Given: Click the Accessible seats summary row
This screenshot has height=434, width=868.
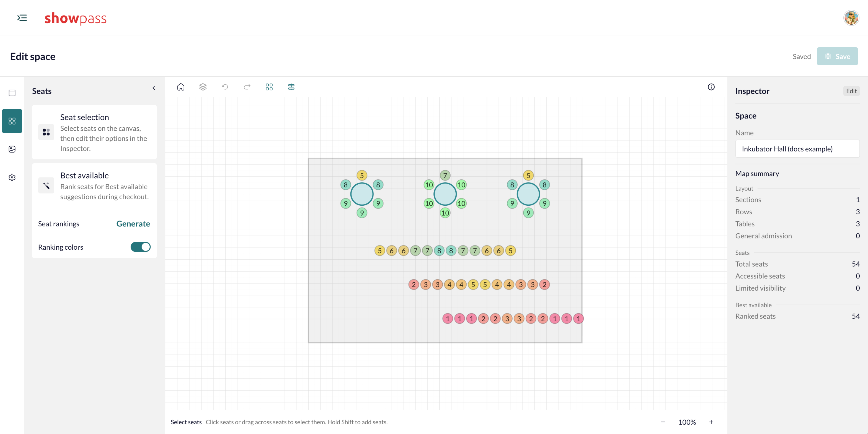Looking at the screenshot, I should [797, 276].
